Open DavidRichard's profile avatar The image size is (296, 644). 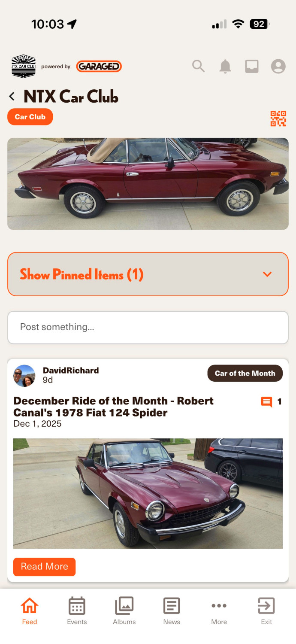point(24,376)
